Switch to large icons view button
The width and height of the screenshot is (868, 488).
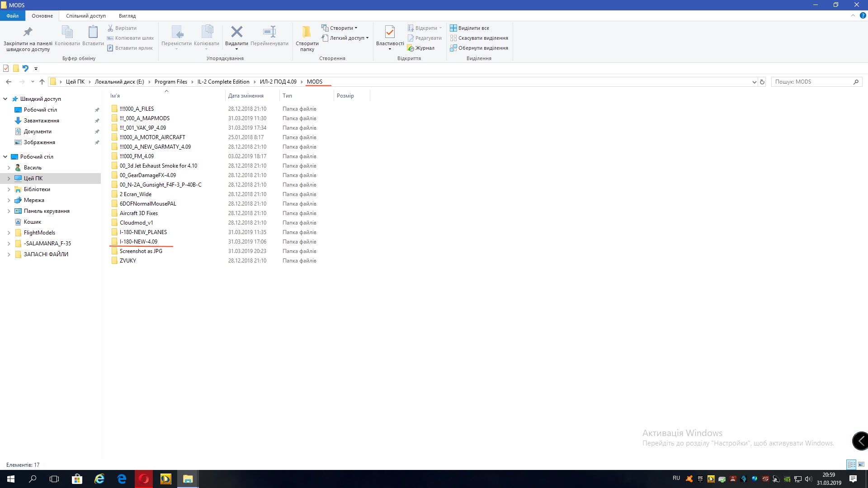861,465
